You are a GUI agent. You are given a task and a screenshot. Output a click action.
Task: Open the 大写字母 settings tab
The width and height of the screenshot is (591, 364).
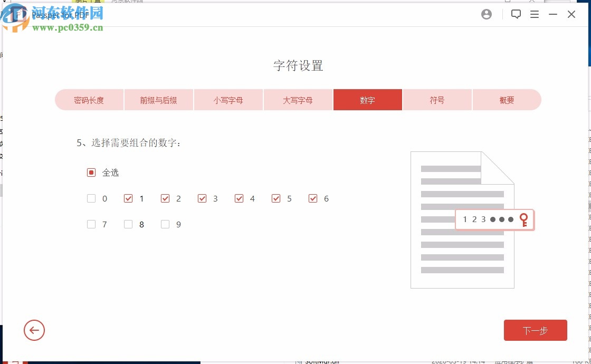298,100
